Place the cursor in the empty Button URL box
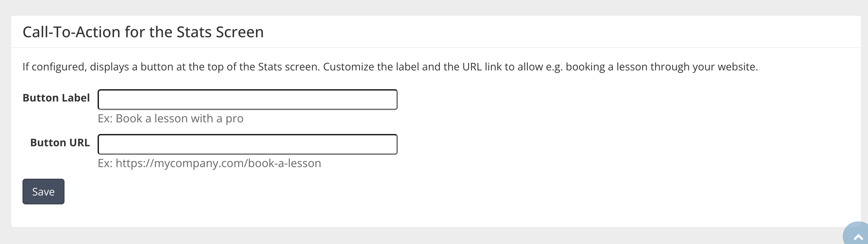Screen dimensions: 868x244 (247, 144)
